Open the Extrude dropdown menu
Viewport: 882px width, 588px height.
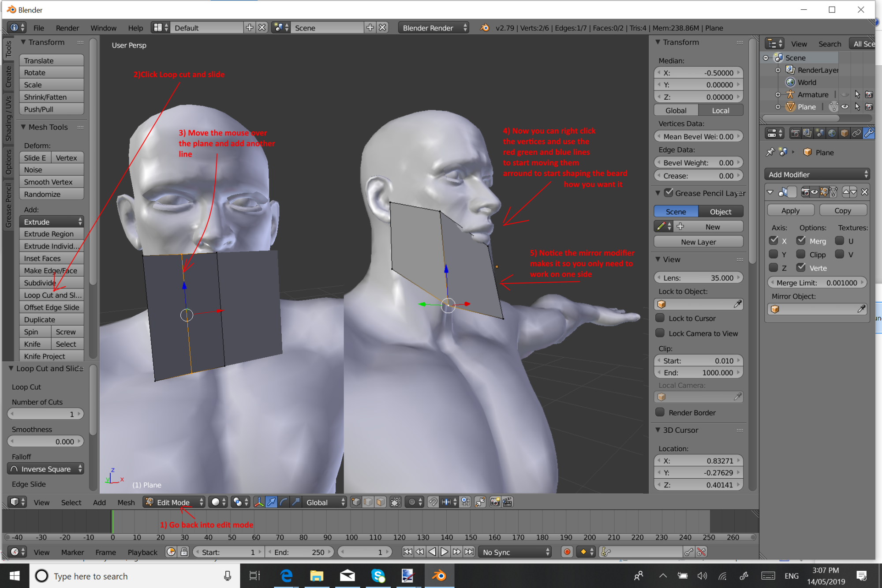(x=52, y=221)
